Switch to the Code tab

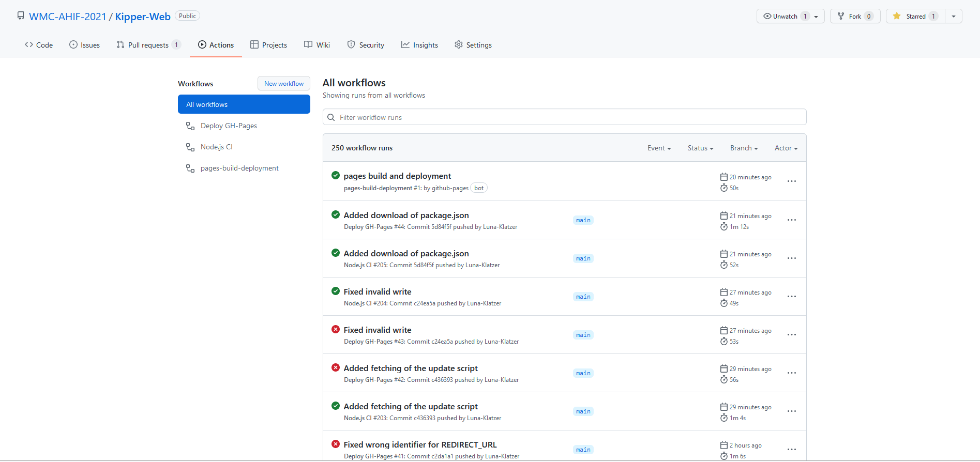pyautogui.click(x=39, y=45)
